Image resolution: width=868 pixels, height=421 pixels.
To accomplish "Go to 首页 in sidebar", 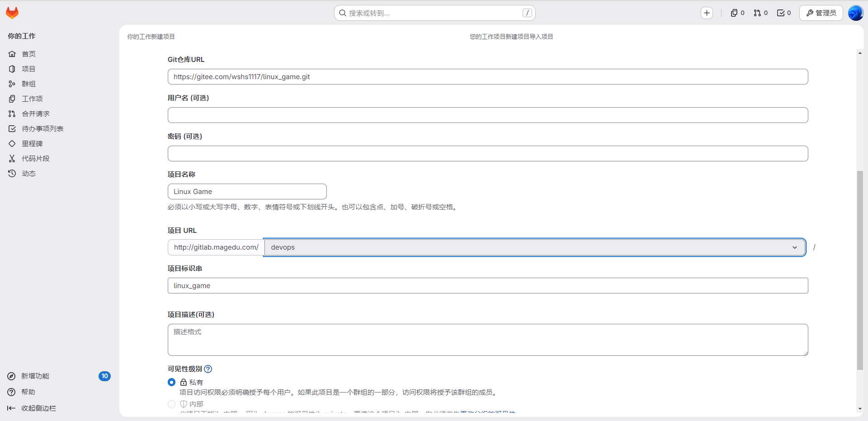I will click(x=60, y=54).
